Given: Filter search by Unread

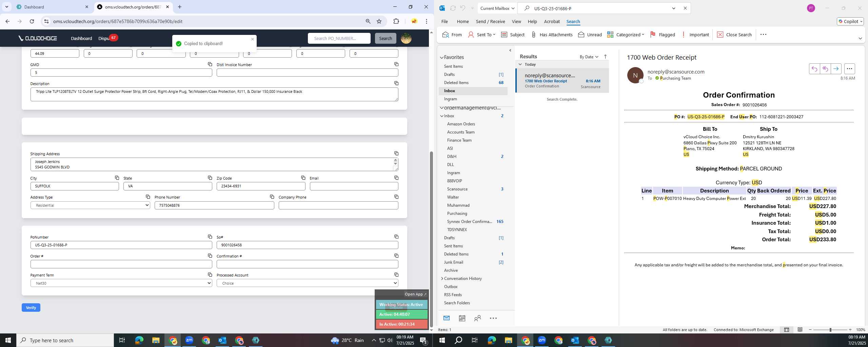Looking at the screenshot, I should click(590, 35).
